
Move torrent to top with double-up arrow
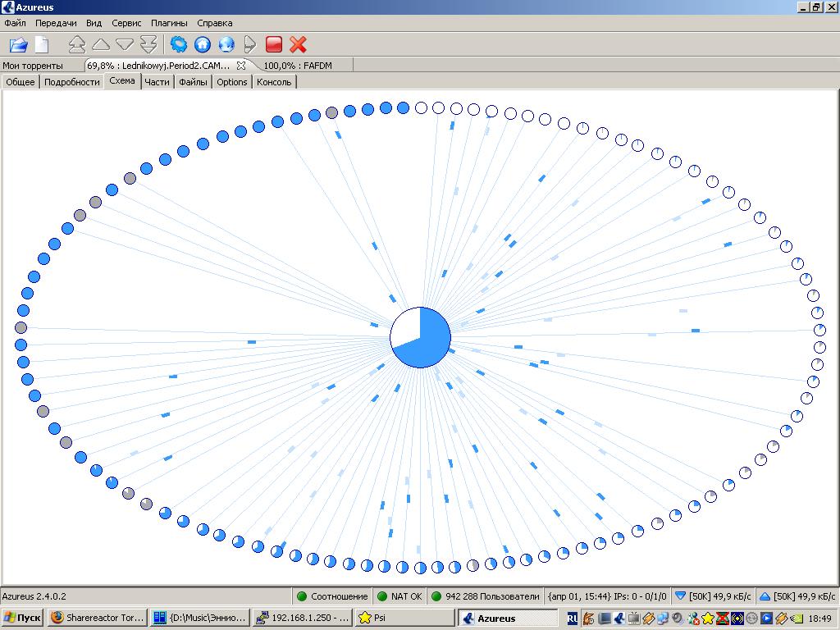point(77,44)
